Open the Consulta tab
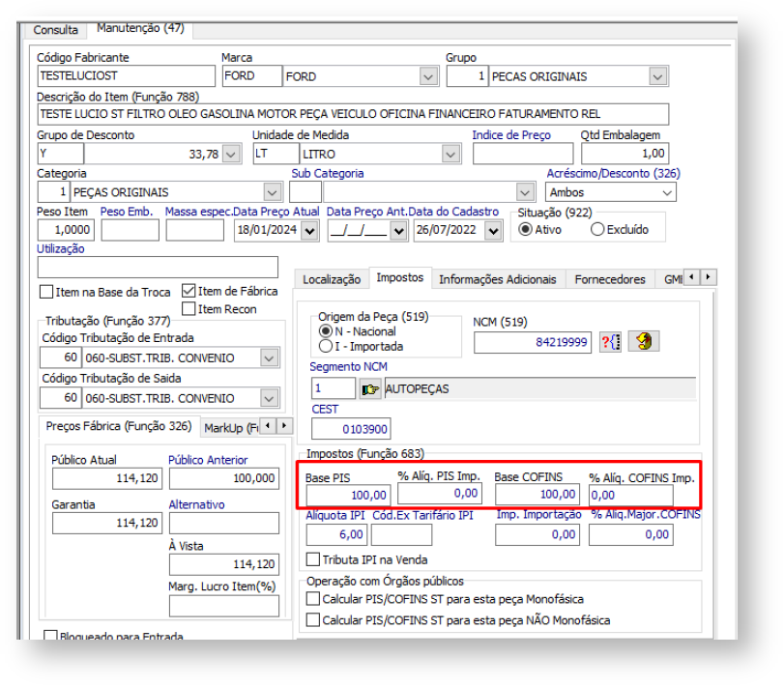The height and width of the screenshot is (686, 784). click(x=56, y=30)
